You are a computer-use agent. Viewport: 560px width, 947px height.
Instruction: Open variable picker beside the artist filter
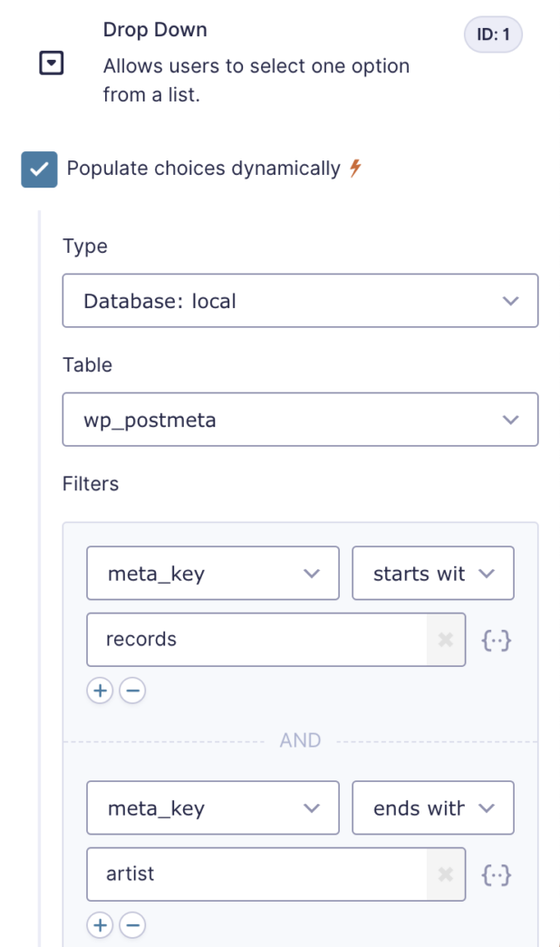click(496, 875)
